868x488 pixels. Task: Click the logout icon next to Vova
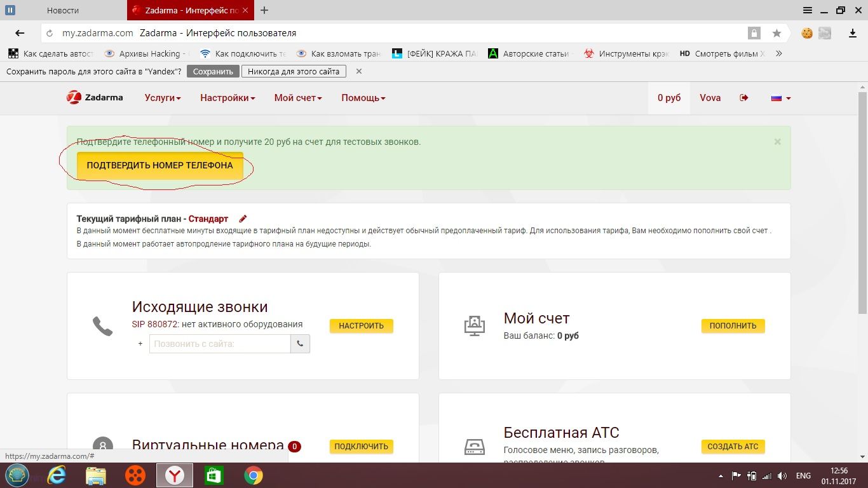click(x=744, y=98)
